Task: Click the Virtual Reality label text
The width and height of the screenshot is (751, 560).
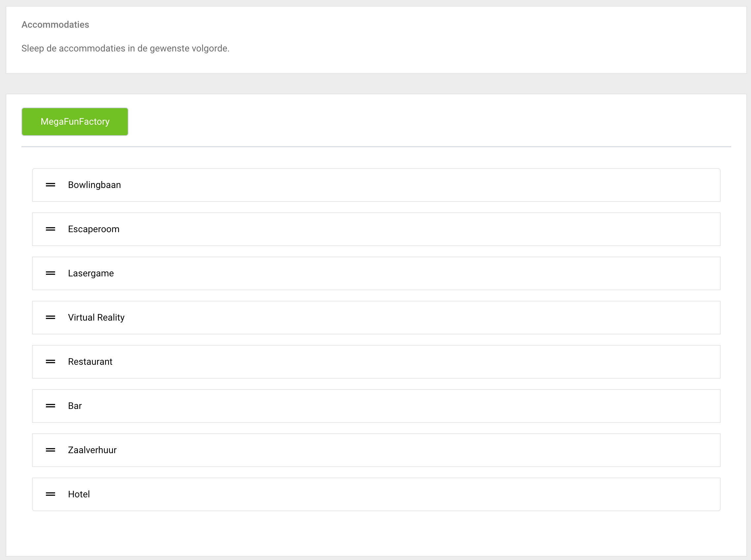Action: coord(96,318)
